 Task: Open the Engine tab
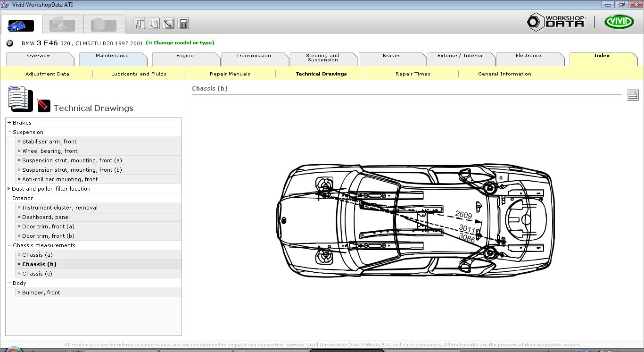coord(185,56)
